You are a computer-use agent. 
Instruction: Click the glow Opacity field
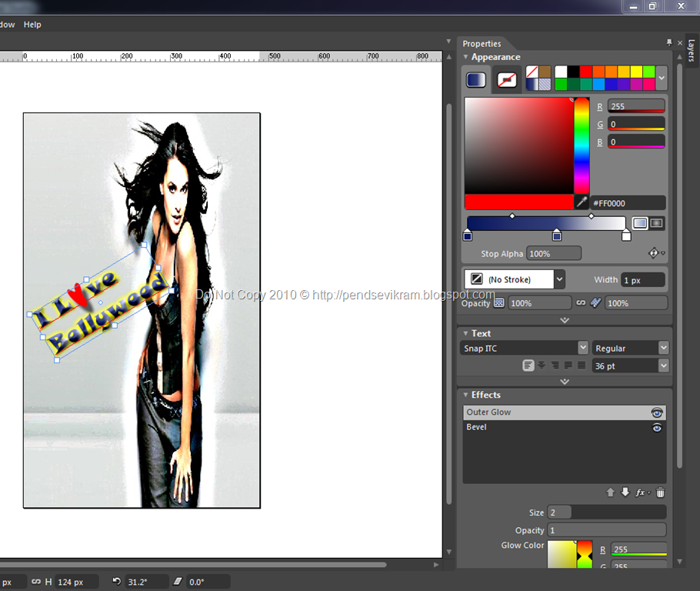pos(606,530)
